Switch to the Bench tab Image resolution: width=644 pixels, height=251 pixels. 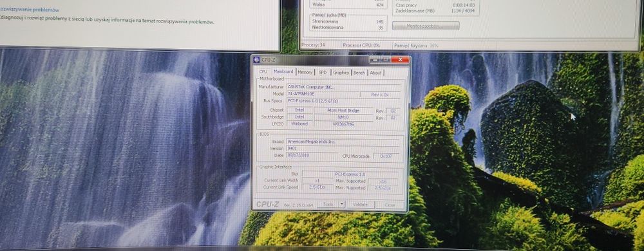pos(359,73)
